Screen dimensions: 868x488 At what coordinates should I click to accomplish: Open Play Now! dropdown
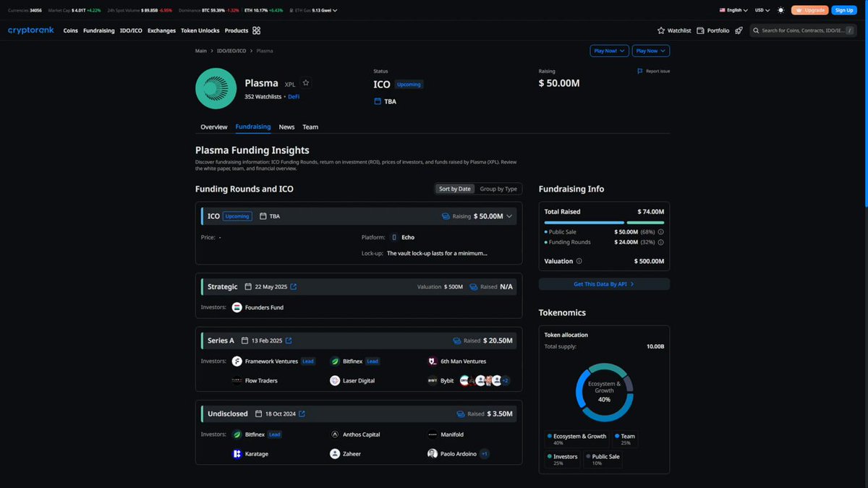(609, 51)
